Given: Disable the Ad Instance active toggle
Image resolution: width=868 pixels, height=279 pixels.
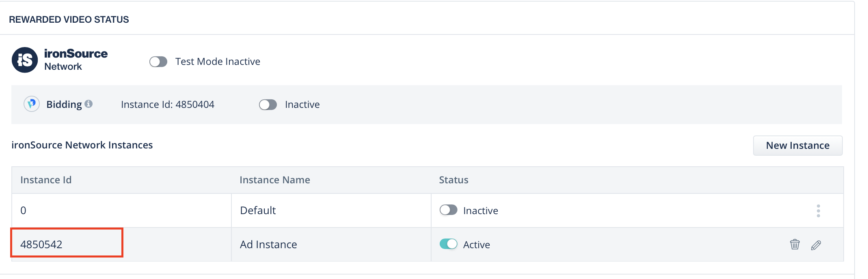Looking at the screenshot, I should [x=448, y=244].
